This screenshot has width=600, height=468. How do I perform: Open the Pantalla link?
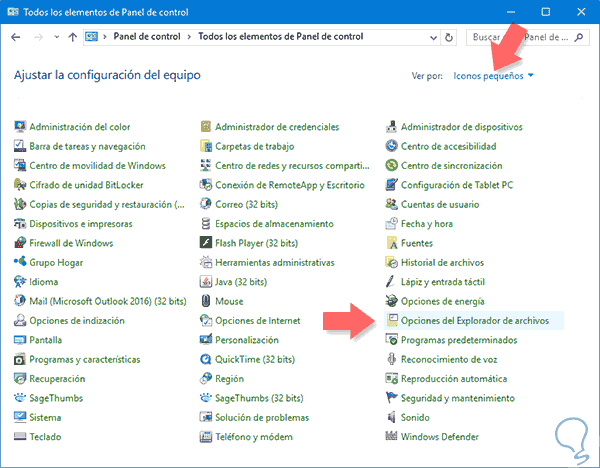pos(46,340)
